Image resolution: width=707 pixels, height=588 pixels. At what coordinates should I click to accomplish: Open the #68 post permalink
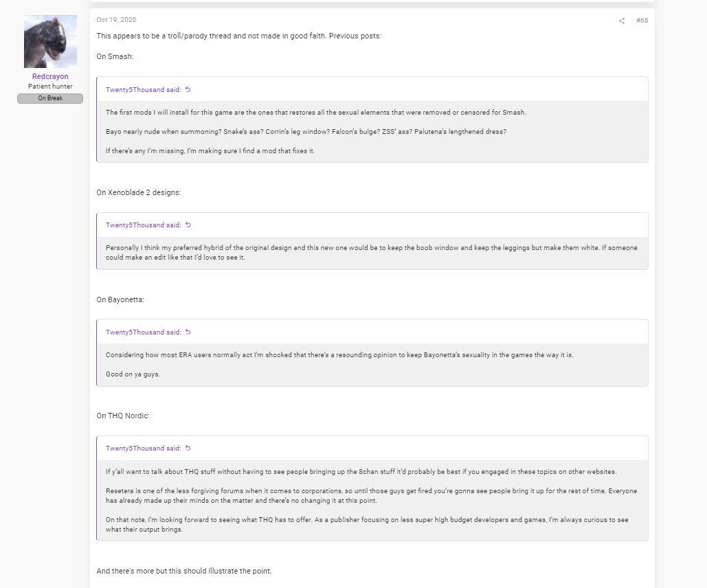coord(642,21)
